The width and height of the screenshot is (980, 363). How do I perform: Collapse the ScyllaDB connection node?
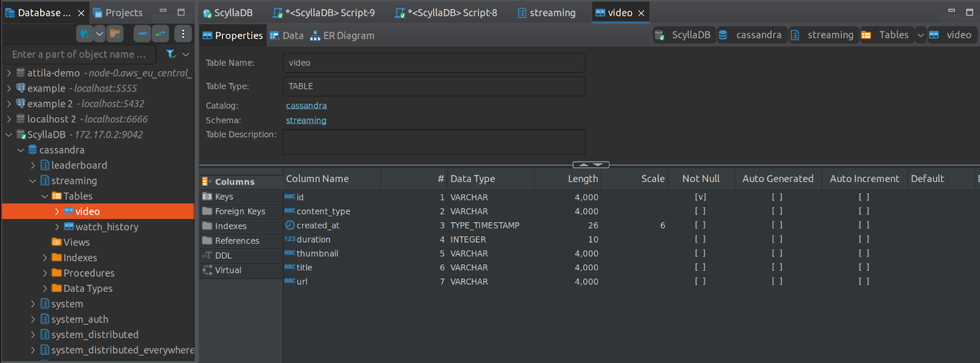pyautogui.click(x=9, y=134)
